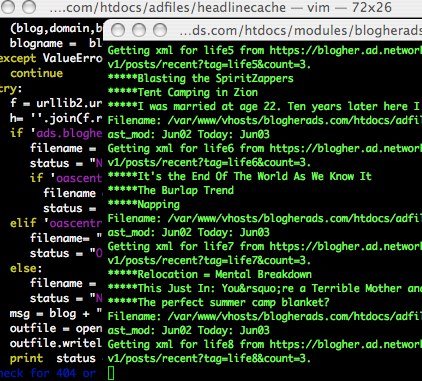Minimize the background vim window

(9, 7)
